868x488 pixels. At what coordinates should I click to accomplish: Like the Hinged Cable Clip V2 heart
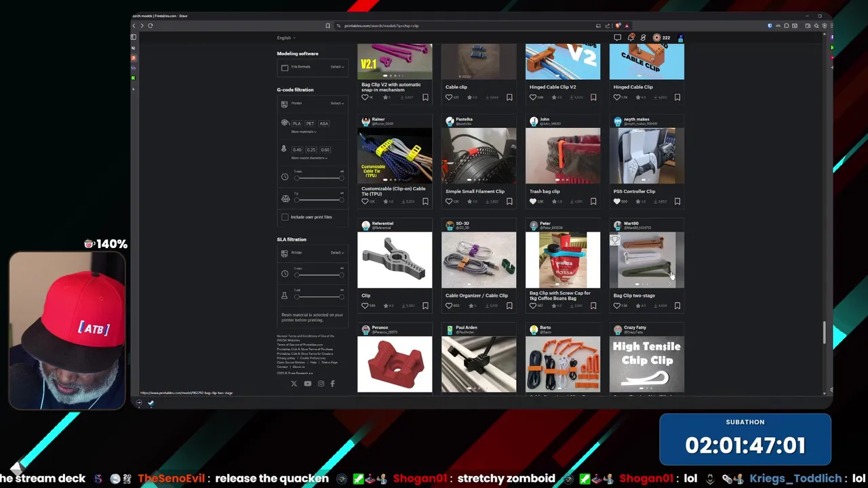point(533,98)
